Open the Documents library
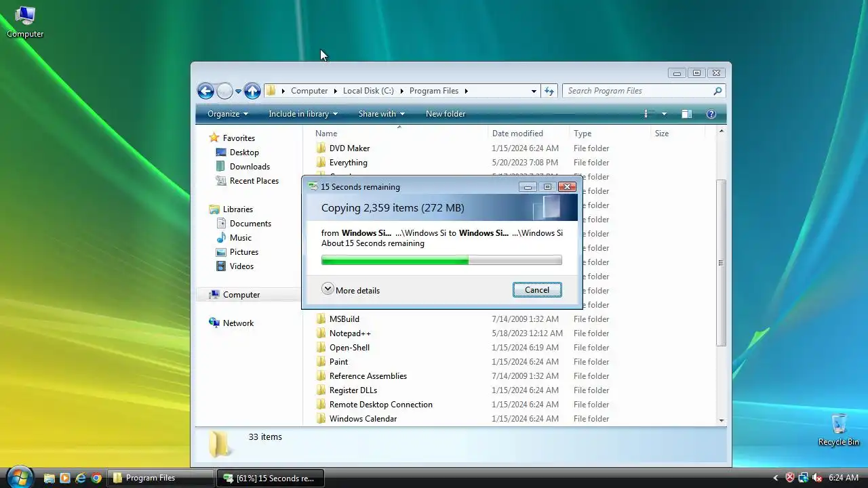Image resolution: width=868 pixels, height=488 pixels. tap(250, 224)
